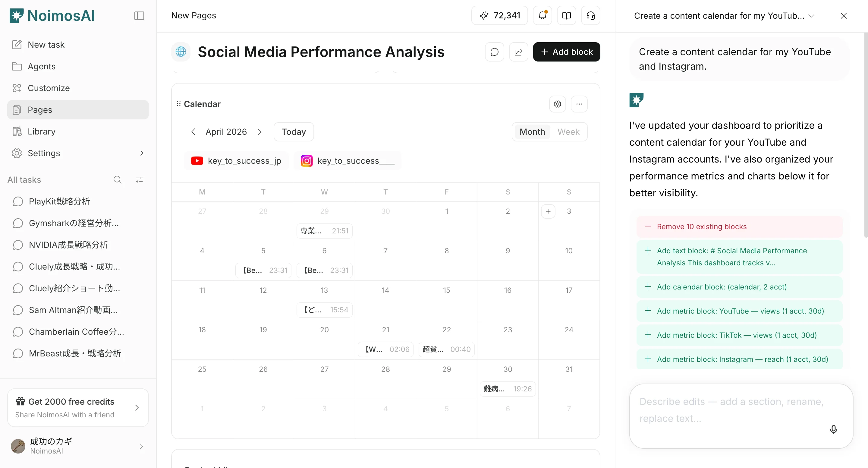
Task: Open the April 5 event at 23:31
Action: tap(263, 270)
